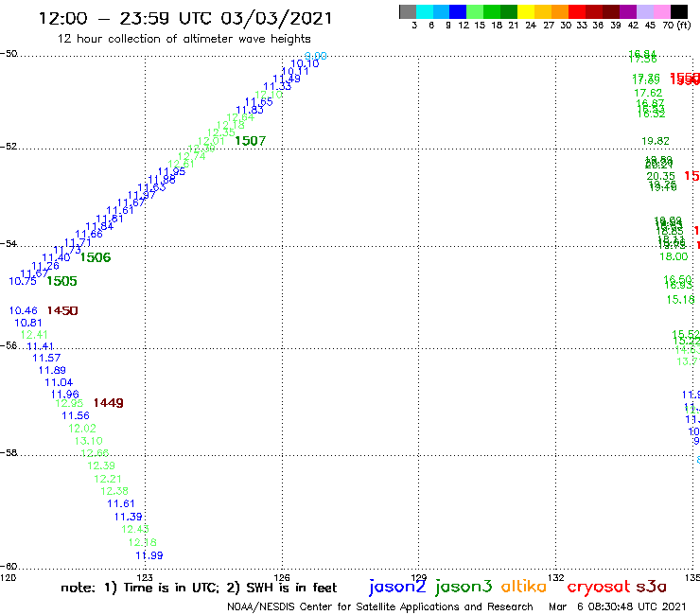
Task: Click the latitude axis label '-58'
Action: 9,453
